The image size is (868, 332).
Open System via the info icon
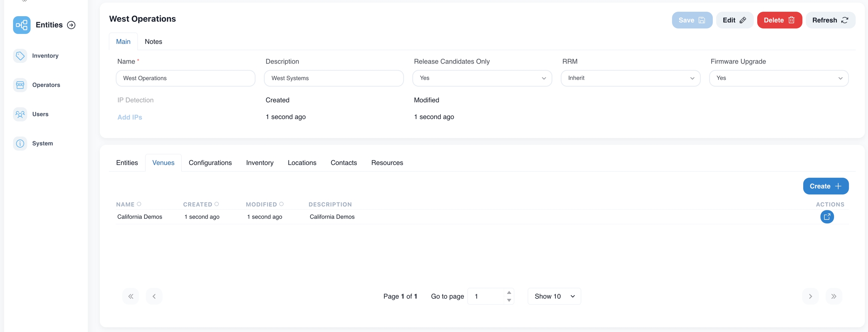tap(20, 143)
